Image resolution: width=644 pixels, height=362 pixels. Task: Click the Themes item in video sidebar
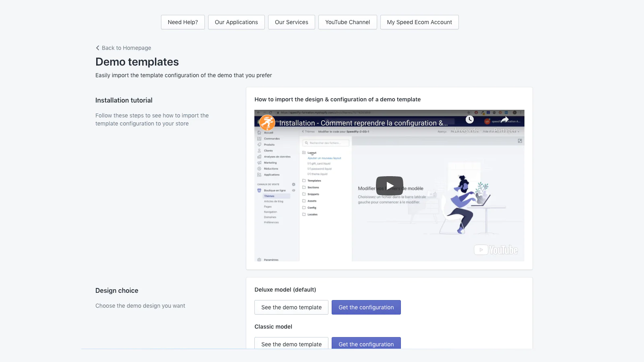269,196
